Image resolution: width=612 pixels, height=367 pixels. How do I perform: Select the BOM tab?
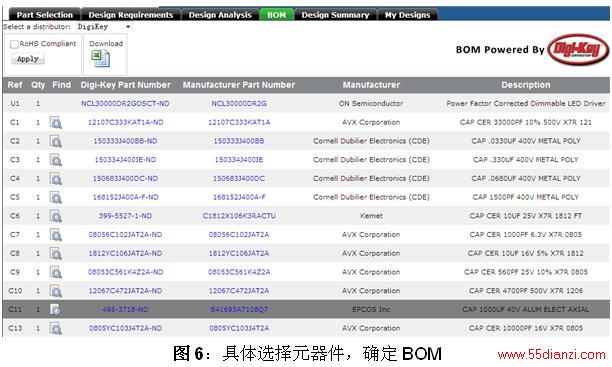tap(277, 15)
